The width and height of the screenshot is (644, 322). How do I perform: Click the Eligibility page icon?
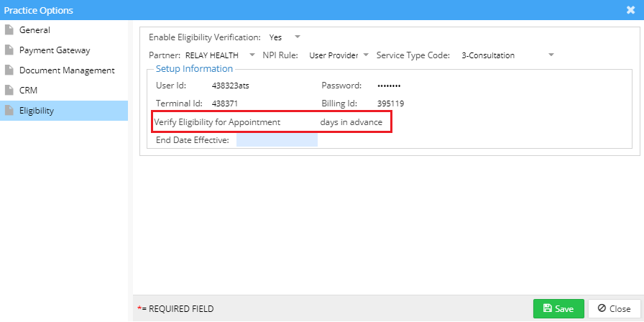tap(9, 111)
